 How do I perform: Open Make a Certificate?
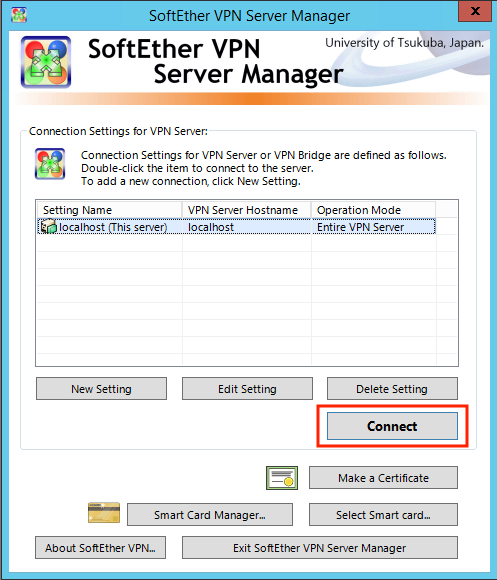click(x=383, y=478)
